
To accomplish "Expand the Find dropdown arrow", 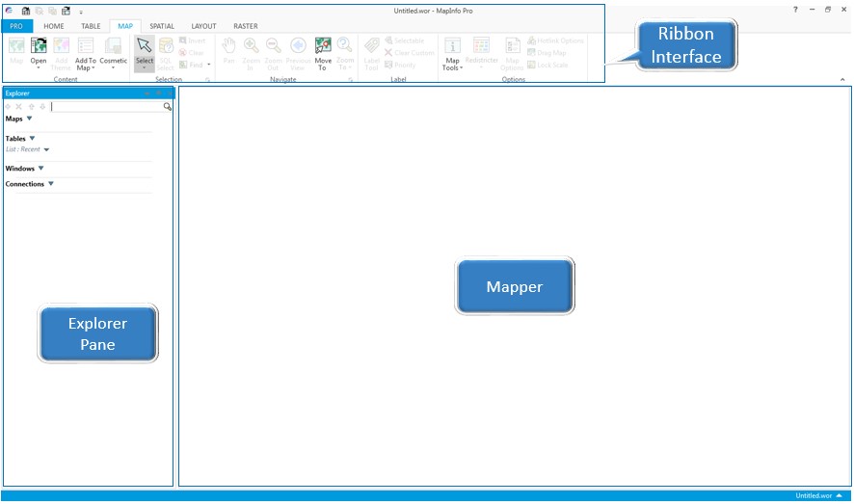I will tap(208, 65).
